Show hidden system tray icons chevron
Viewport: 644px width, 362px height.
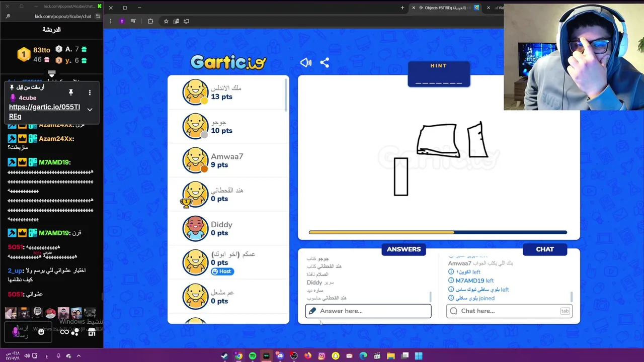[x=78, y=356]
